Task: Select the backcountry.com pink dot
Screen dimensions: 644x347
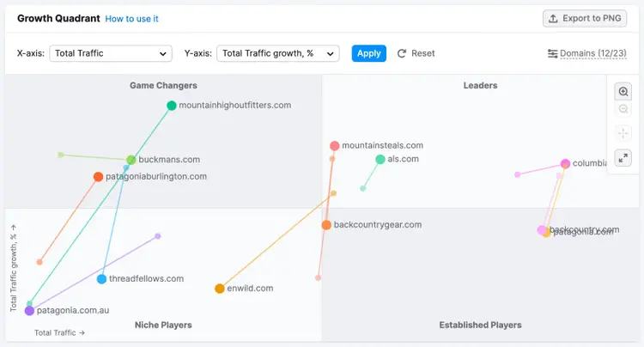Action: 542,230
